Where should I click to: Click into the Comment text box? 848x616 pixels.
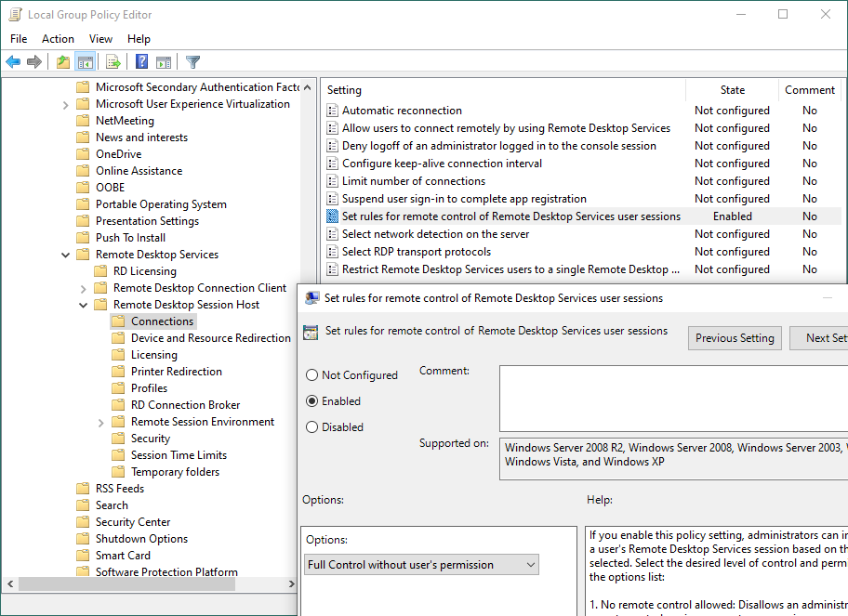(x=673, y=399)
